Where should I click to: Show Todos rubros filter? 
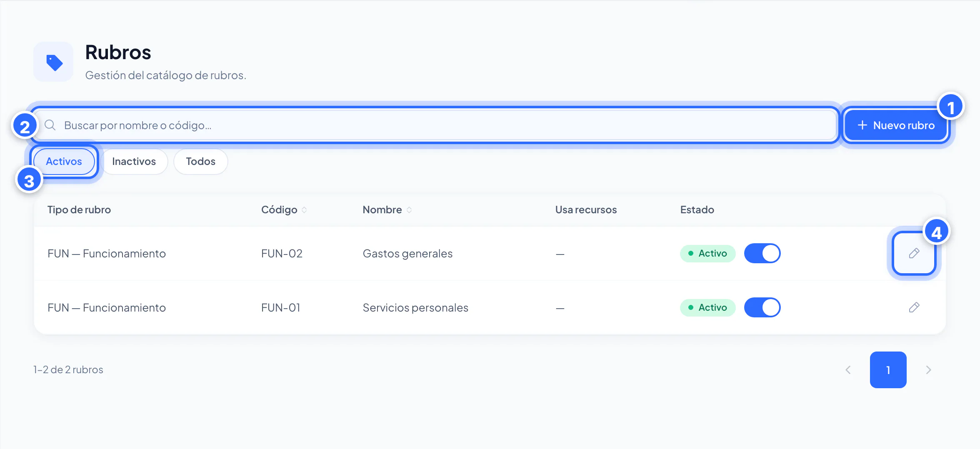point(200,162)
